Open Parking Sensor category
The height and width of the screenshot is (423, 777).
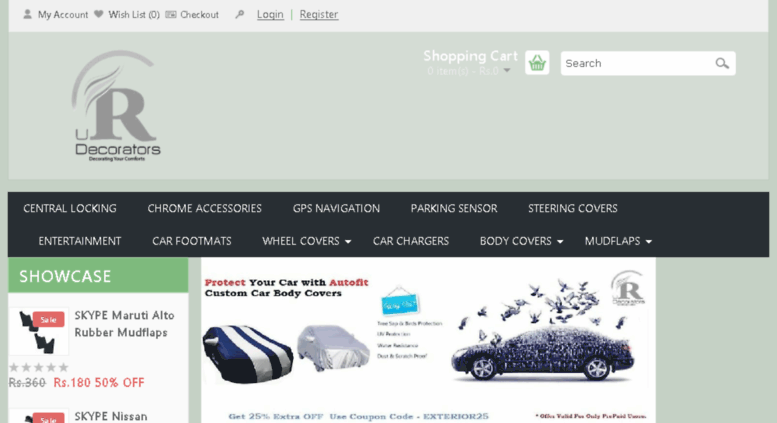click(454, 209)
